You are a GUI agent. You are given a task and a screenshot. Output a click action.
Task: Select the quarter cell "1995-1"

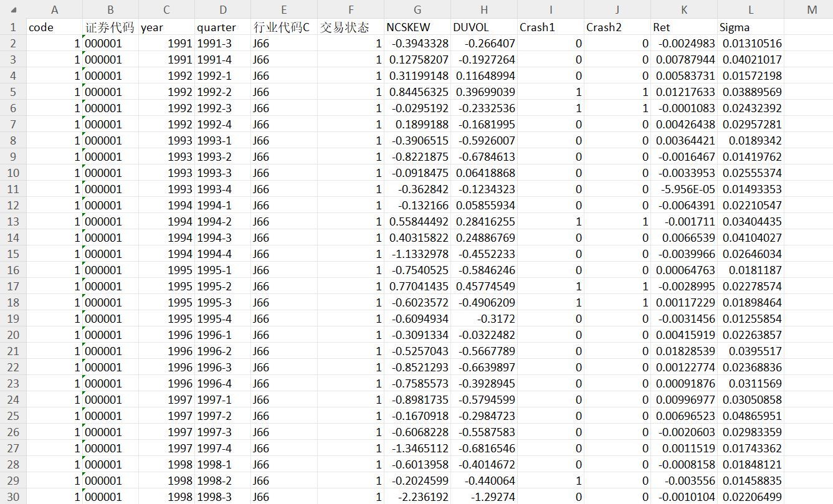coord(222,270)
